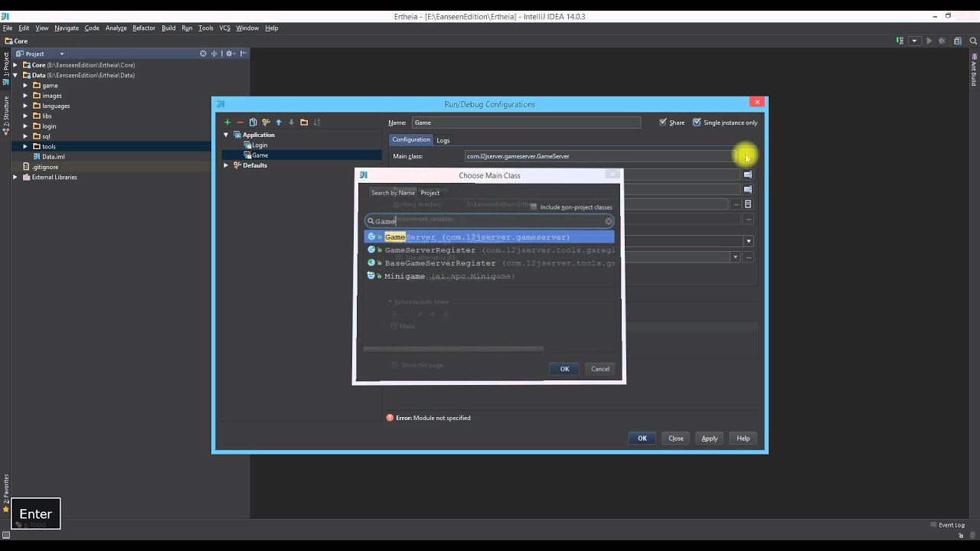This screenshot has height=551, width=980.
Task: Select Minigame in class results
Action: (x=489, y=276)
